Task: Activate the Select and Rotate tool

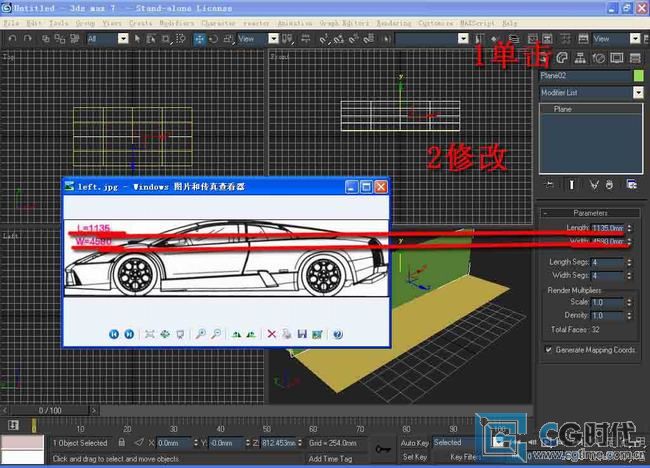Action: click(x=213, y=39)
